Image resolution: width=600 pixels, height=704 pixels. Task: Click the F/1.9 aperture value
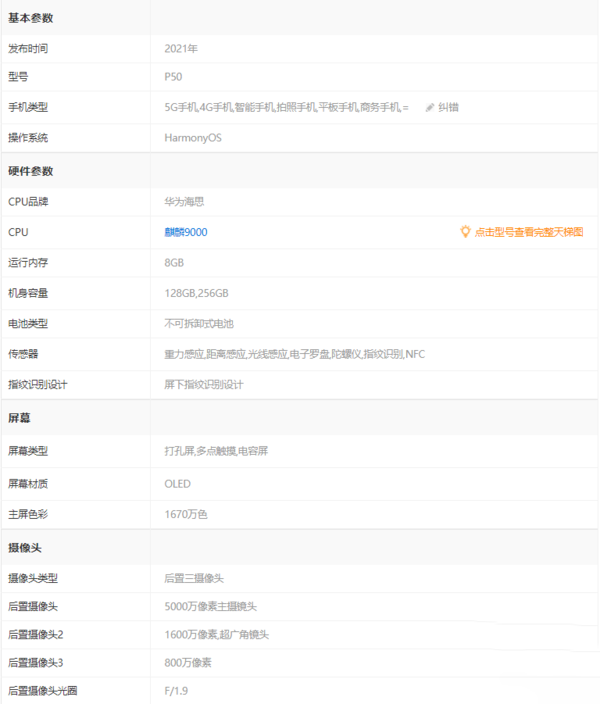point(176,690)
